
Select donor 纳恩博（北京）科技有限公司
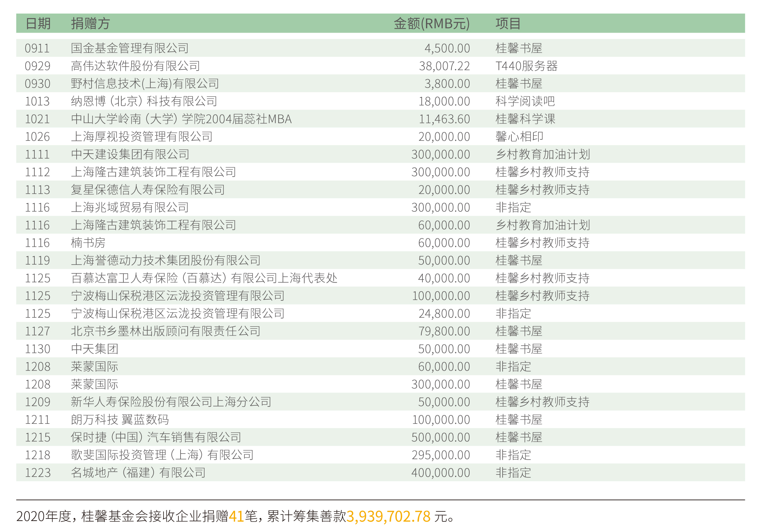pyautogui.click(x=144, y=101)
